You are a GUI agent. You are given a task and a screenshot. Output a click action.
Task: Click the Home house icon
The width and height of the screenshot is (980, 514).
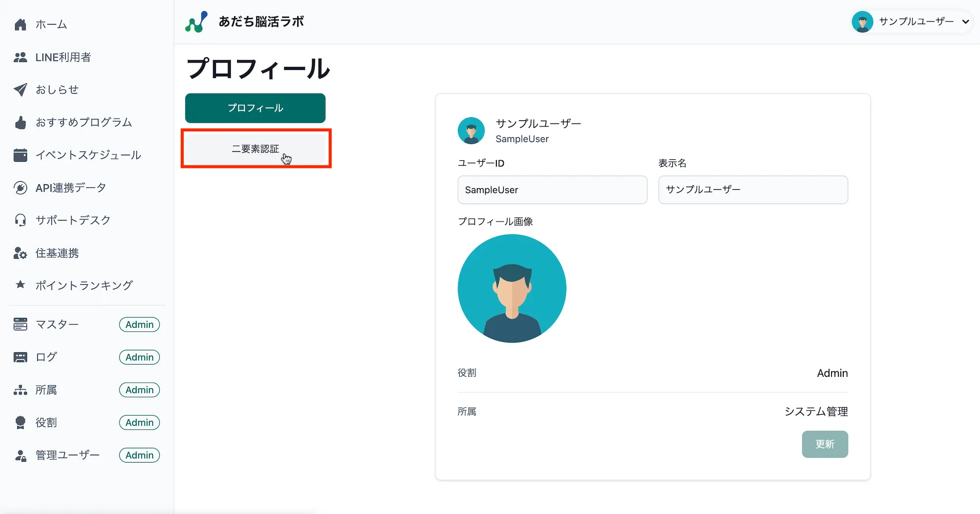tap(20, 24)
